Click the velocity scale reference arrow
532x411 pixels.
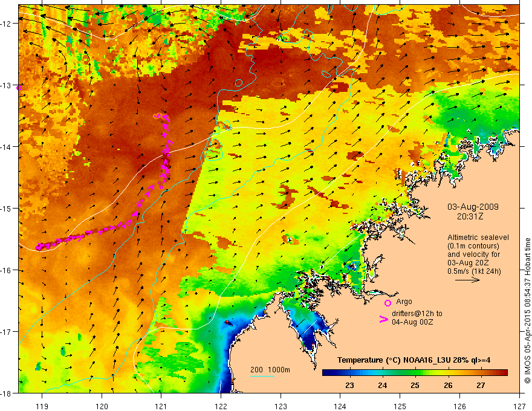click(x=467, y=280)
